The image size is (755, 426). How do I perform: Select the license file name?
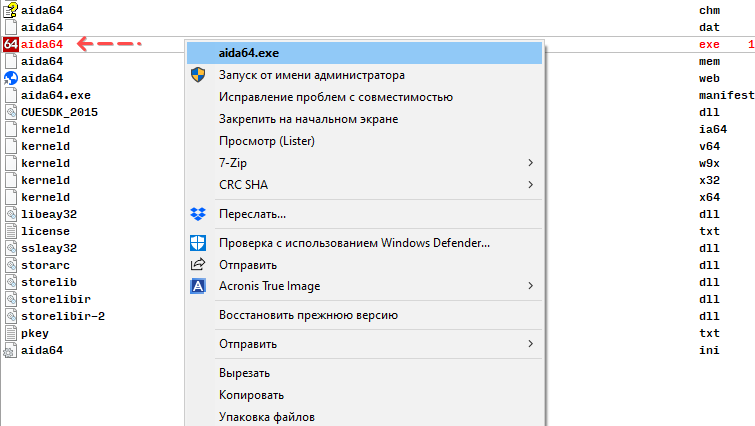point(45,231)
